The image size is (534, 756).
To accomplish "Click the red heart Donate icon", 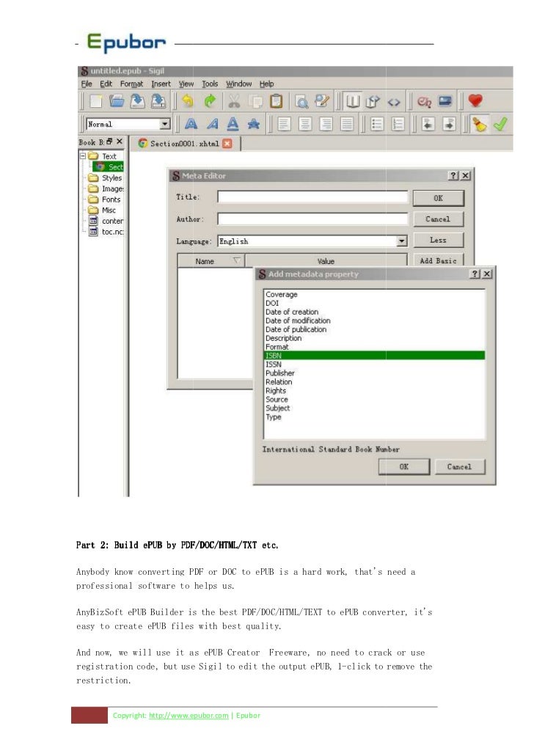I will (x=475, y=100).
